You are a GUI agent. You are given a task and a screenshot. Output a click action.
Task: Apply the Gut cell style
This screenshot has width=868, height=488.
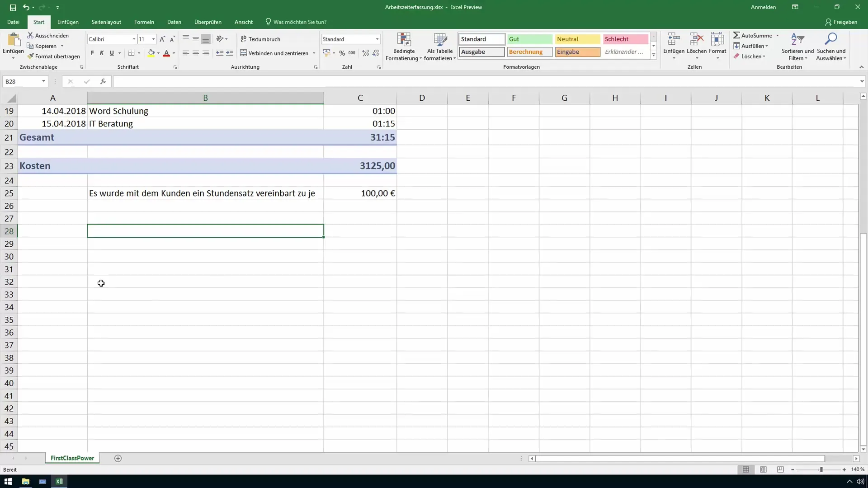click(x=529, y=39)
